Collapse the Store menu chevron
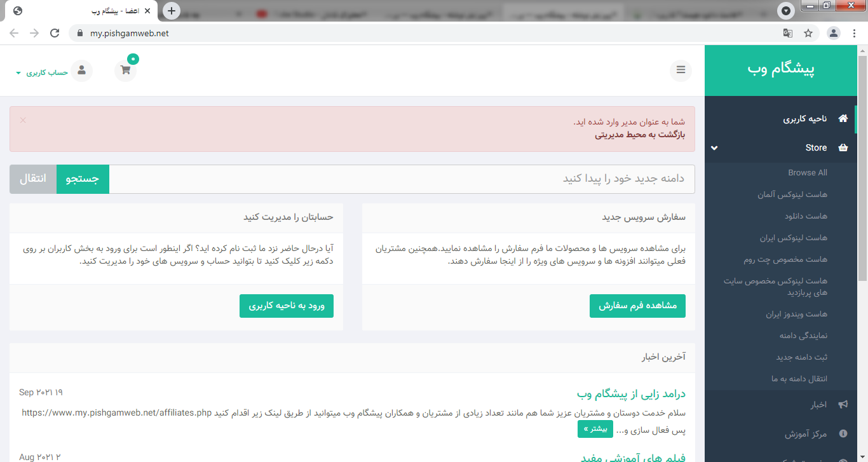868x462 pixels. [714, 148]
